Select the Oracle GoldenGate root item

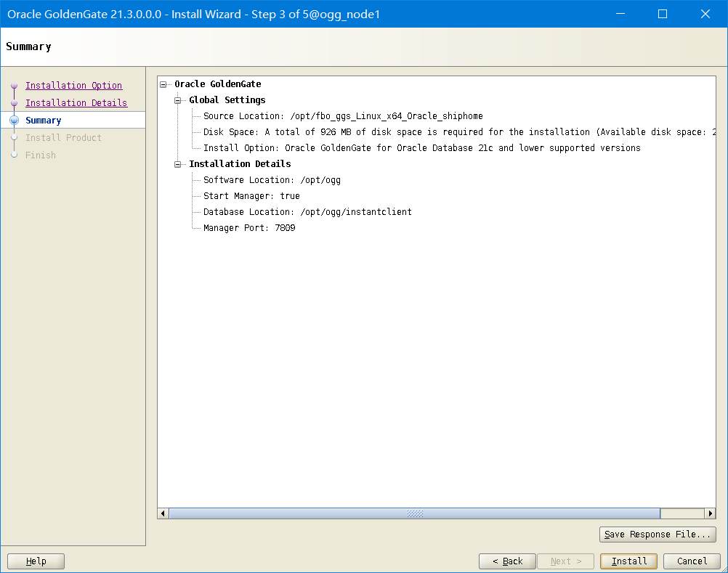pos(218,84)
